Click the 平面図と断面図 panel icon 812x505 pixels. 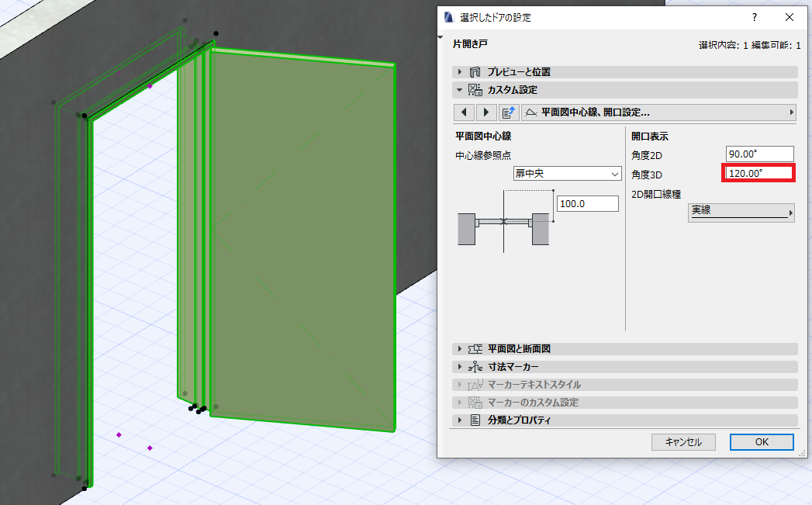475,349
